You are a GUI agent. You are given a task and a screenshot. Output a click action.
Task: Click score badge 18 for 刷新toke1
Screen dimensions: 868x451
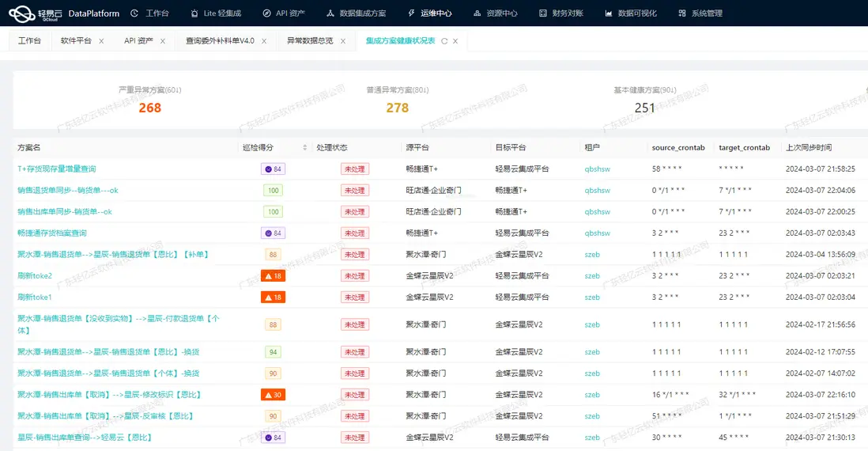[273, 297]
